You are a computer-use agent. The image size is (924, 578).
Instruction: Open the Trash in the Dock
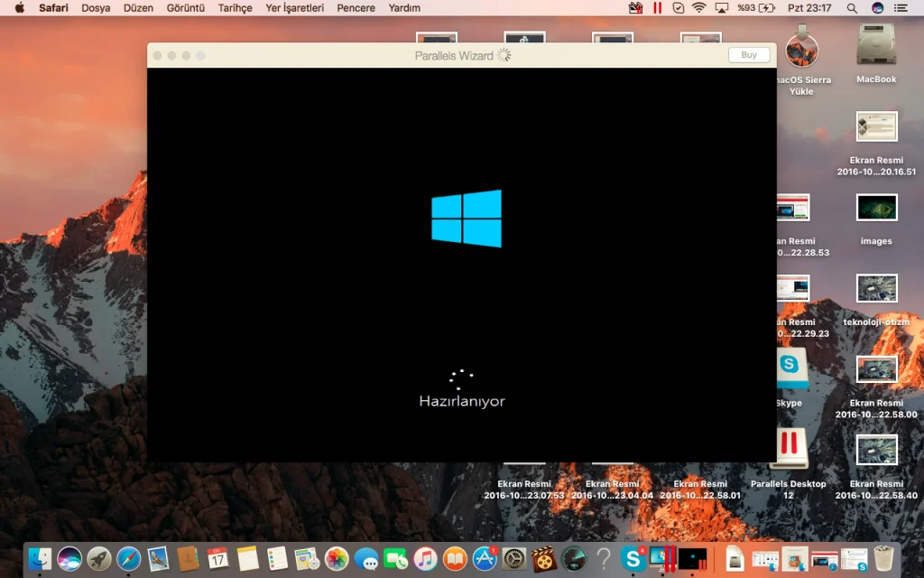tap(883, 559)
